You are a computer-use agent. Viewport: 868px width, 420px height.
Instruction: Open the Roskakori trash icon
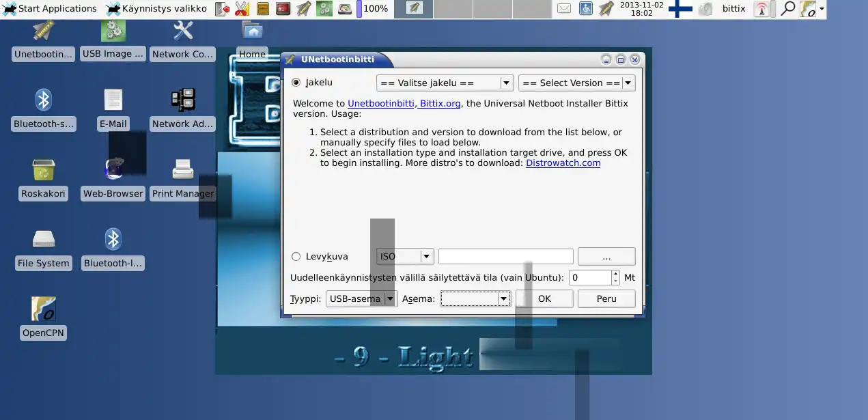click(x=43, y=180)
